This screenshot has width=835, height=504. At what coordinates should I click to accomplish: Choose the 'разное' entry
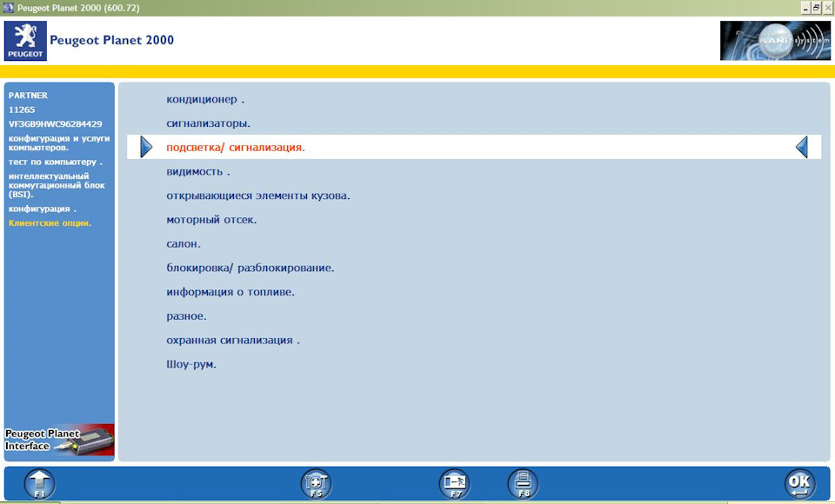(x=186, y=316)
